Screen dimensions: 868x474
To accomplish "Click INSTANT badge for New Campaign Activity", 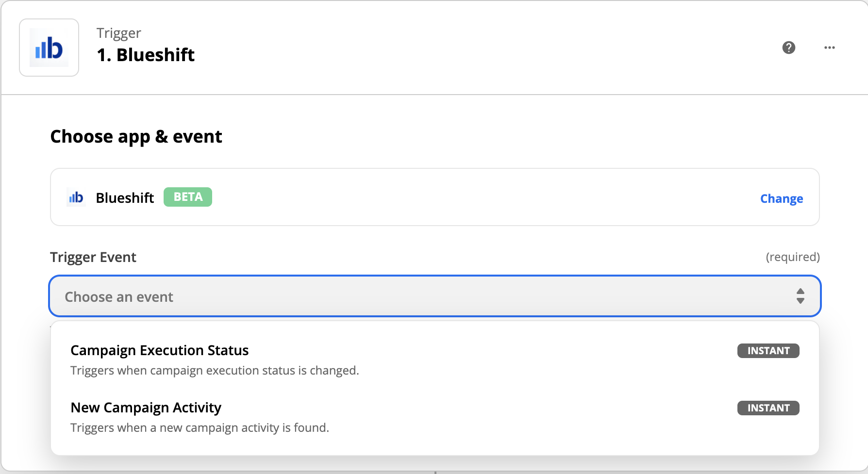I will click(768, 408).
